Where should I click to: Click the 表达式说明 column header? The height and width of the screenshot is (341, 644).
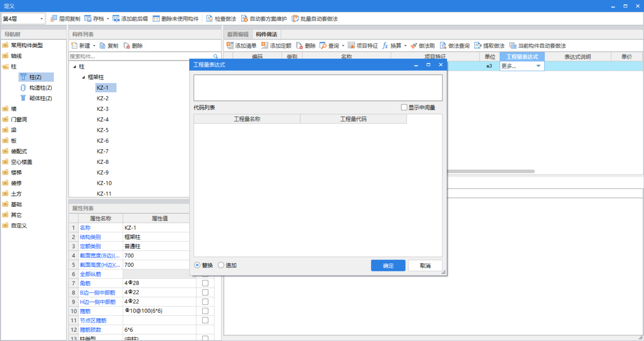578,57
